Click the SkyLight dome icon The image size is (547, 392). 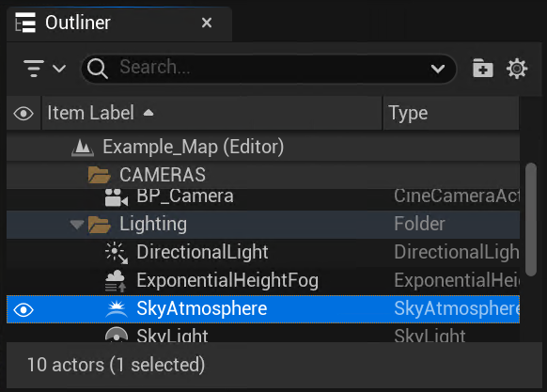(117, 335)
